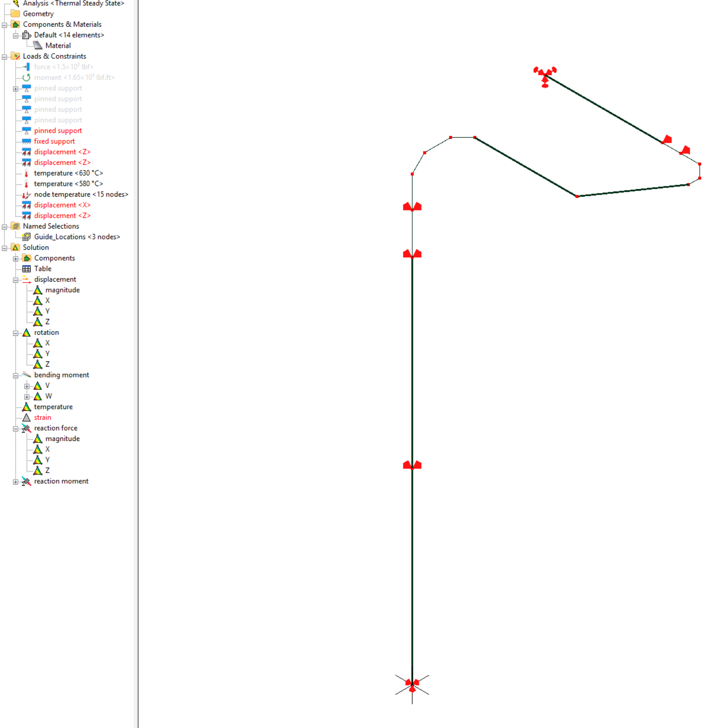Viewport: 724px width, 728px height.
Task: Collapse the Loads & Constraints branch
Action: [x=4, y=57]
